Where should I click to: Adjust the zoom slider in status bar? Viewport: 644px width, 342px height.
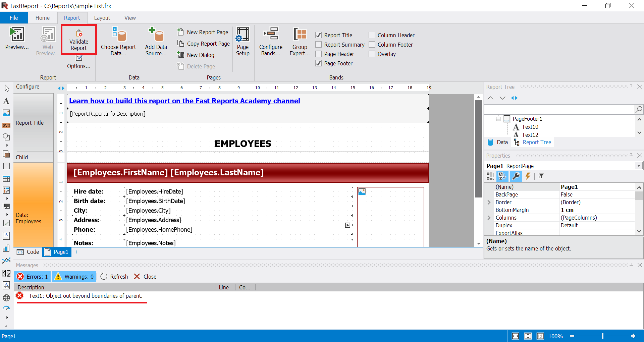603,336
